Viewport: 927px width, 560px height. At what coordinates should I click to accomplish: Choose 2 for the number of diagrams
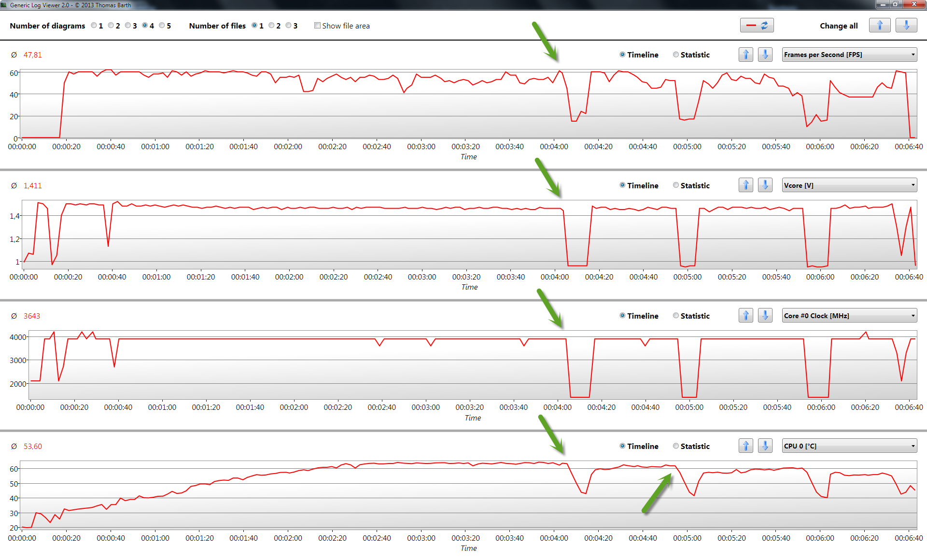[x=111, y=26]
